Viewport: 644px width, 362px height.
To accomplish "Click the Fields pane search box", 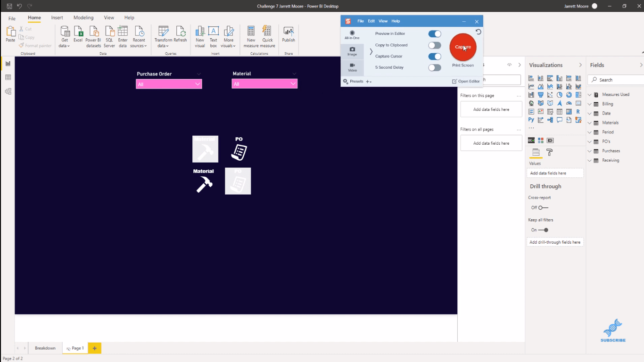I will coord(616,80).
